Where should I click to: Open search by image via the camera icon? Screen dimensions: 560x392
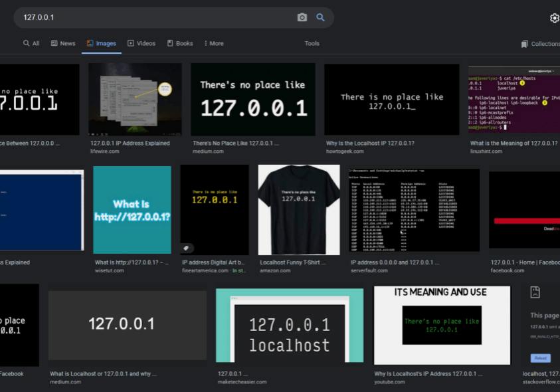[x=302, y=17]
